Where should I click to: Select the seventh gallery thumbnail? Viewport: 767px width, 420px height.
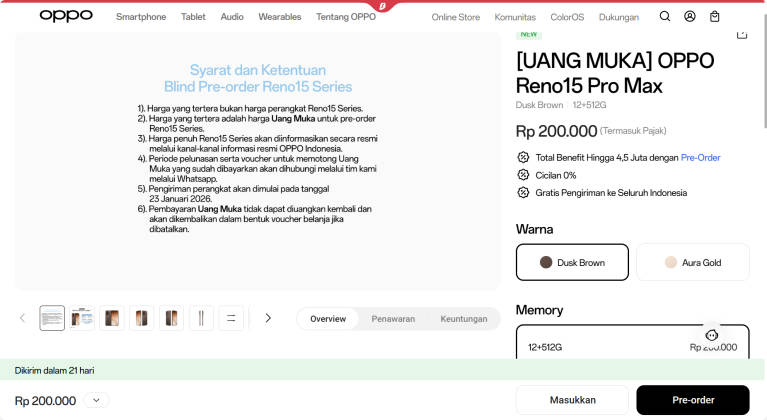231,318
